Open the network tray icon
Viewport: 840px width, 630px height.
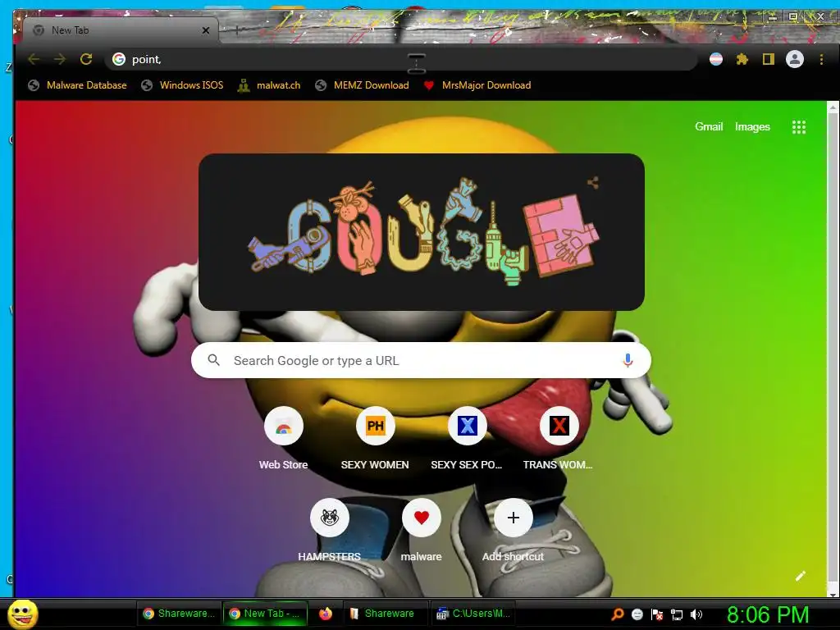[677, 614]
